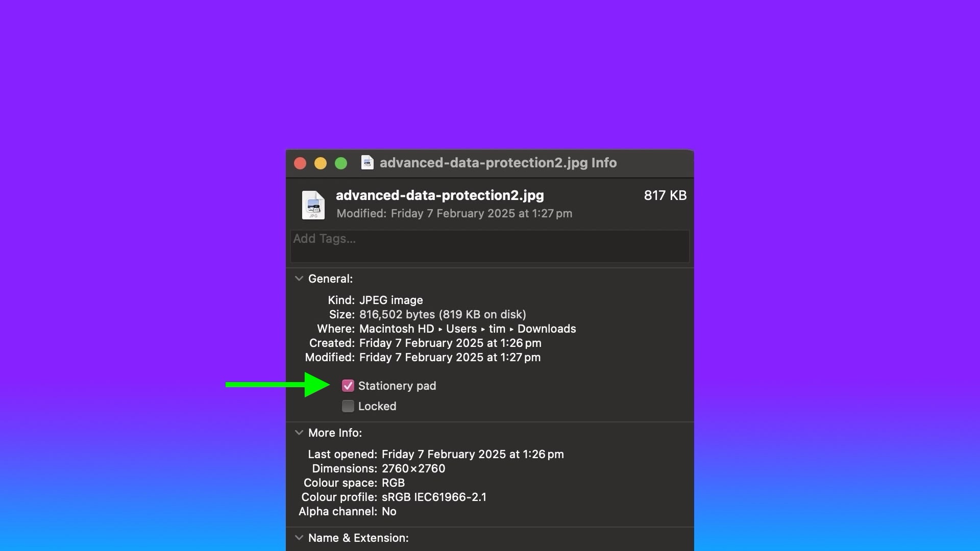Uncheck the Stationery pad checkbox
The image size is (980, 551).
click(348, 386)
